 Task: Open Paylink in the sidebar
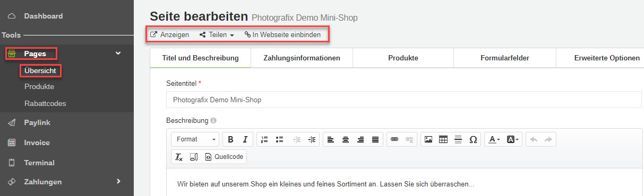[37, 122]
